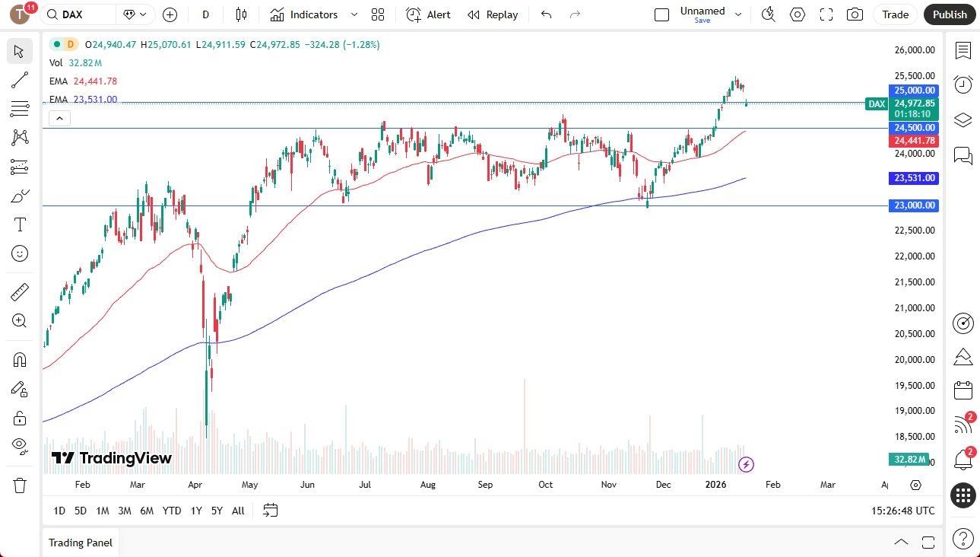
Task: Select the Trend Line drawing tool
Action: 19,80
